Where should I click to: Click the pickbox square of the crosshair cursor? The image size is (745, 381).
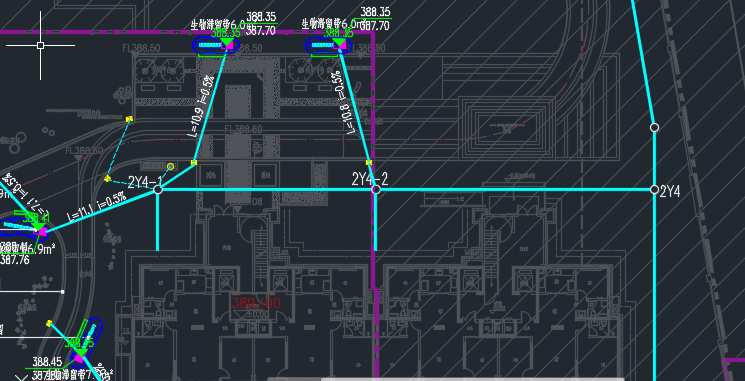click(x=40, y=46)
